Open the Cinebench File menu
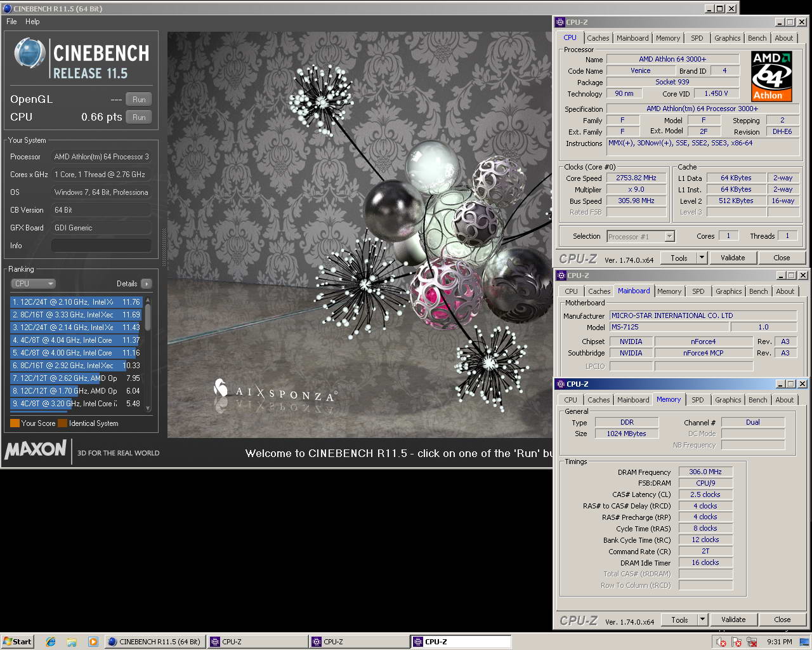The image size is (812, 650). 11,22
